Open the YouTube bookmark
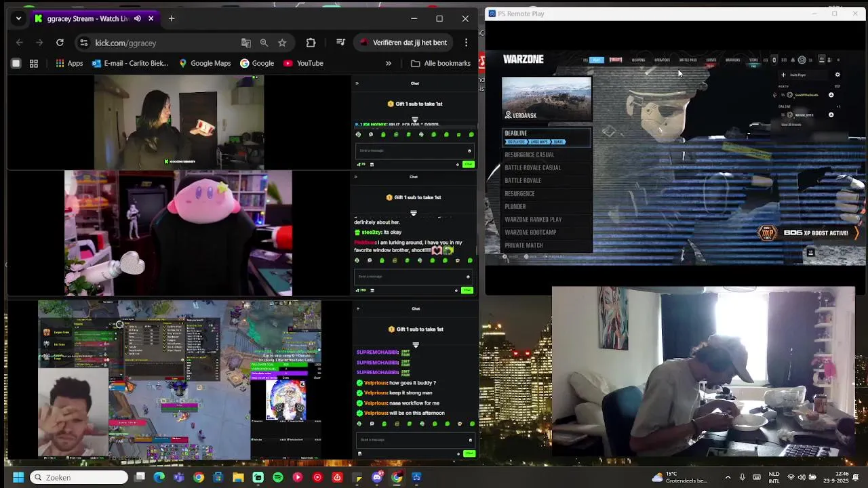Image resolution: width=868 pixels, height=488 pixels. (x=303, y=63)
